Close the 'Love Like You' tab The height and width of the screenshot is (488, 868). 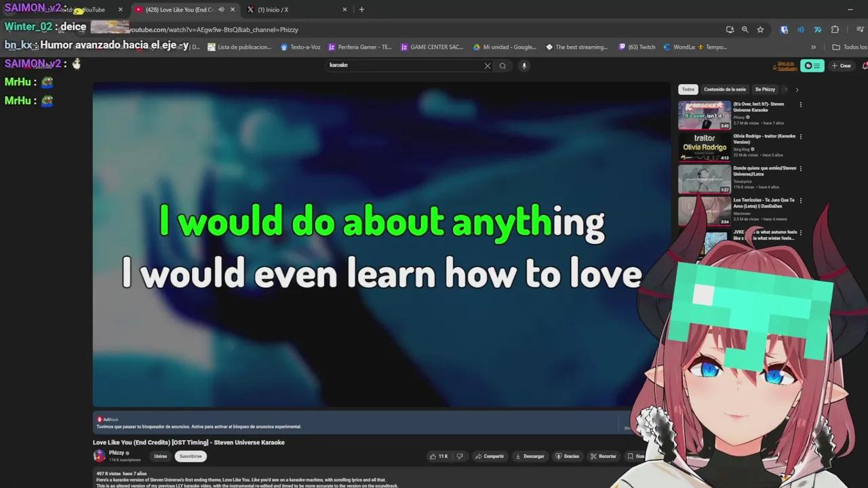[x=233, y=9]
